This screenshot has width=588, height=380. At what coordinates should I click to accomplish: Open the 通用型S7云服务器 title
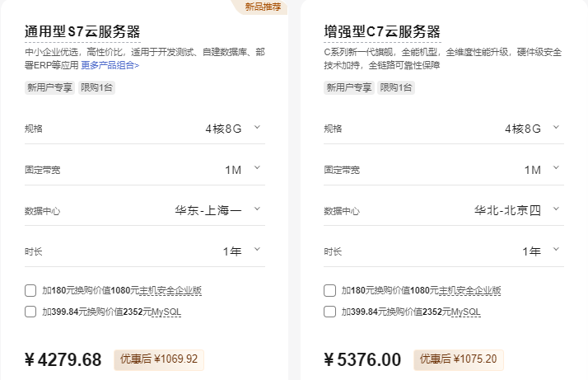coord(82,33)
